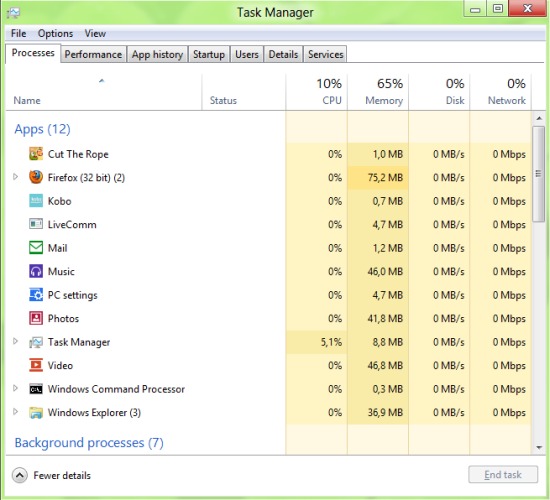Image resolution: width=550 pixels, height=500 pixels.
Task: Select the Video app icon
Action: (x=36, y=365)
